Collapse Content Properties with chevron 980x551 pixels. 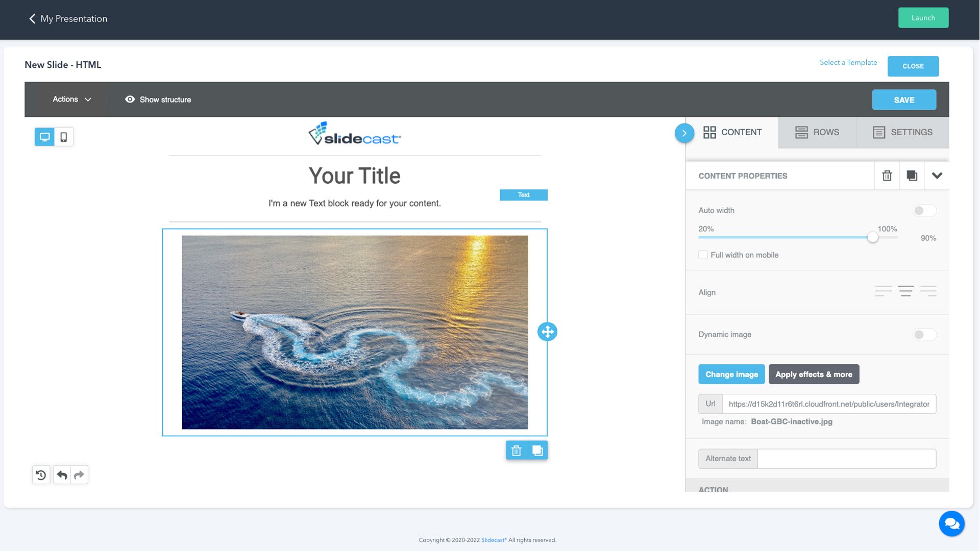(x=937, y=176)
